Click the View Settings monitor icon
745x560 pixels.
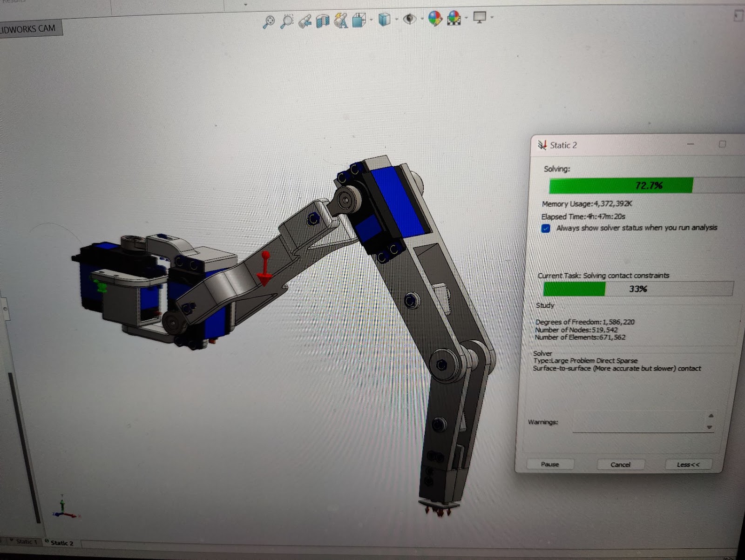coord(480,18)
